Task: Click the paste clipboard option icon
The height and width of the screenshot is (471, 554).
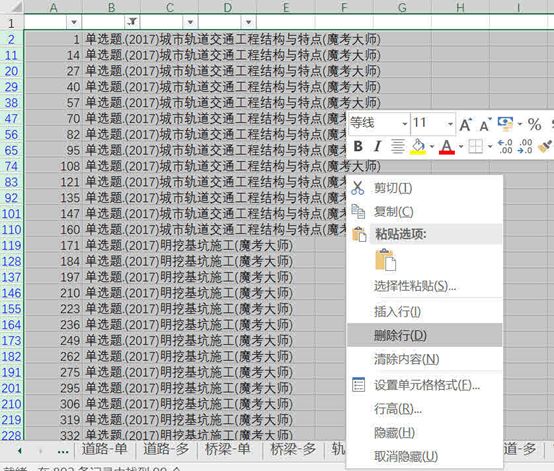Action: pyautogui.click(x=385, y=260)
